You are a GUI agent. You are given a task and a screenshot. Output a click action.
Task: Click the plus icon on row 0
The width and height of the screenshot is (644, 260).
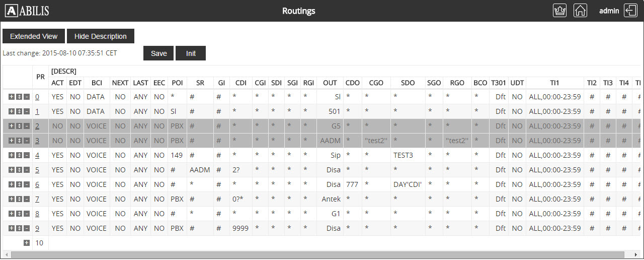click(12, 97)
